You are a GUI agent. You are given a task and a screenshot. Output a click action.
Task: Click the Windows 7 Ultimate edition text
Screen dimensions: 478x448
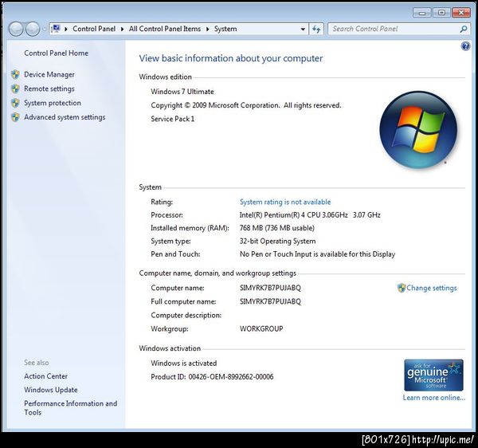pos(182,92)
